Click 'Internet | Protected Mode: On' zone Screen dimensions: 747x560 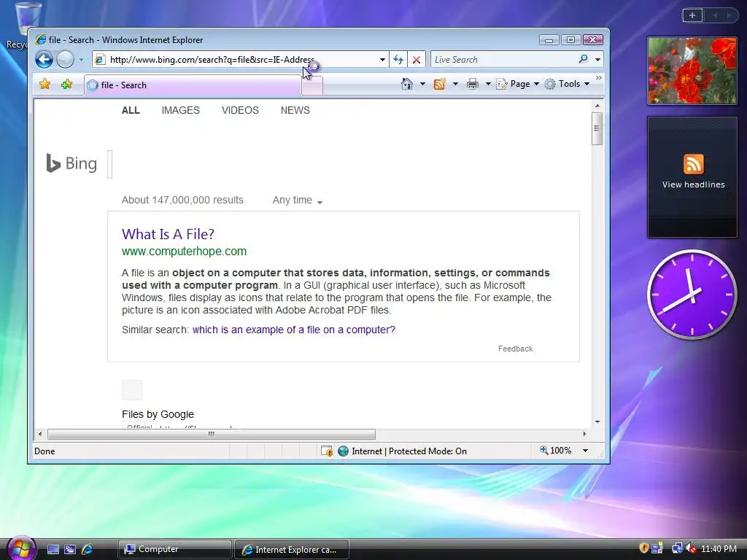[x=402, y=451]
